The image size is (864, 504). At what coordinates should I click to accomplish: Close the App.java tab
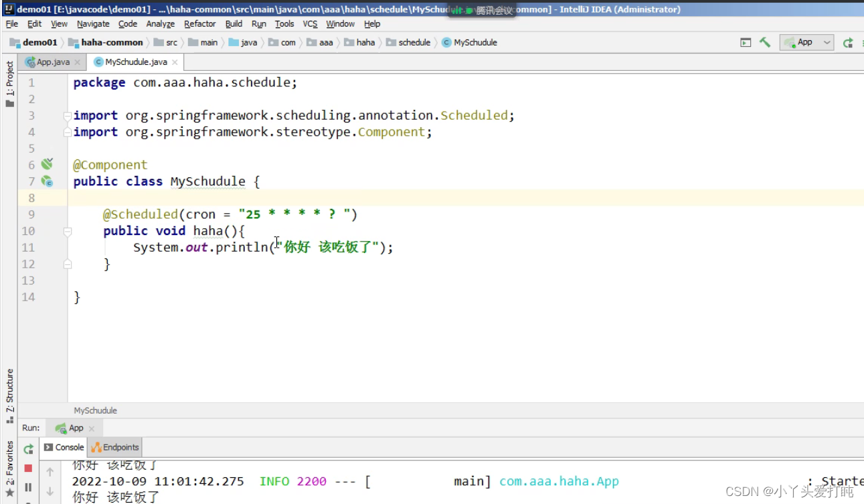tap(77, 62)
